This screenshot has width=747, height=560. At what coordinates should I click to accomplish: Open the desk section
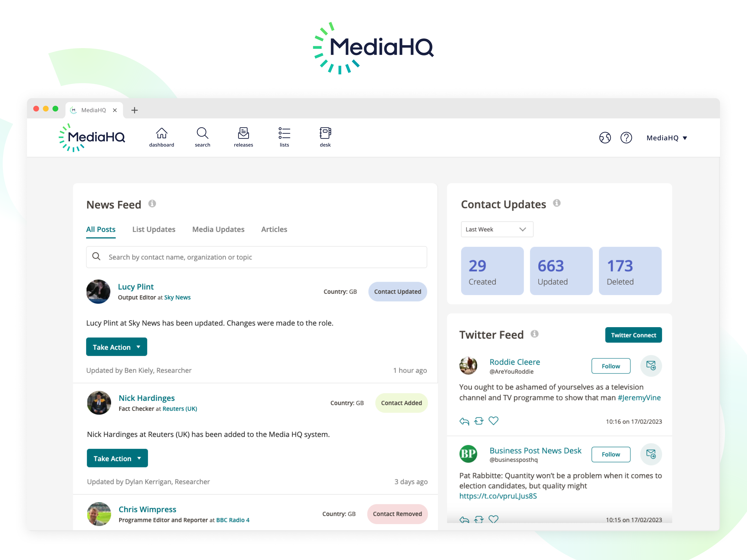(x=325, y=136)
